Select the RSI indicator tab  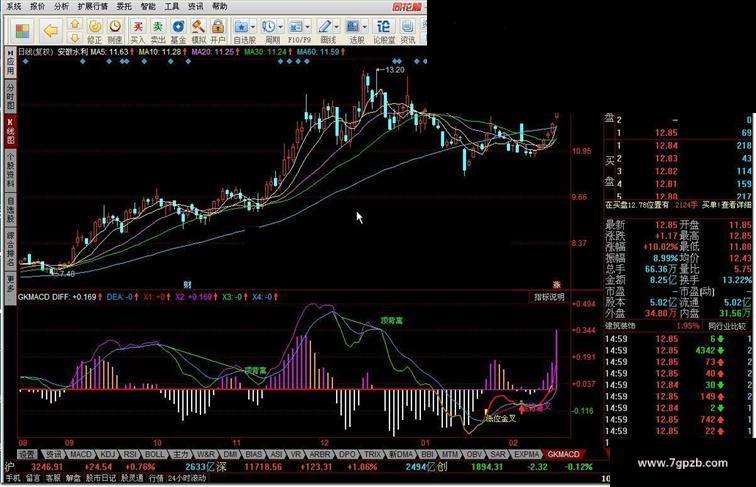click(130, 454)
